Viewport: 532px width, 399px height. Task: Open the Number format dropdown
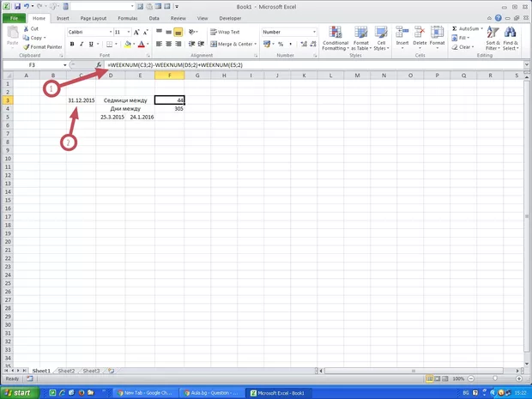pyautogui.click(x=314, y=32)
